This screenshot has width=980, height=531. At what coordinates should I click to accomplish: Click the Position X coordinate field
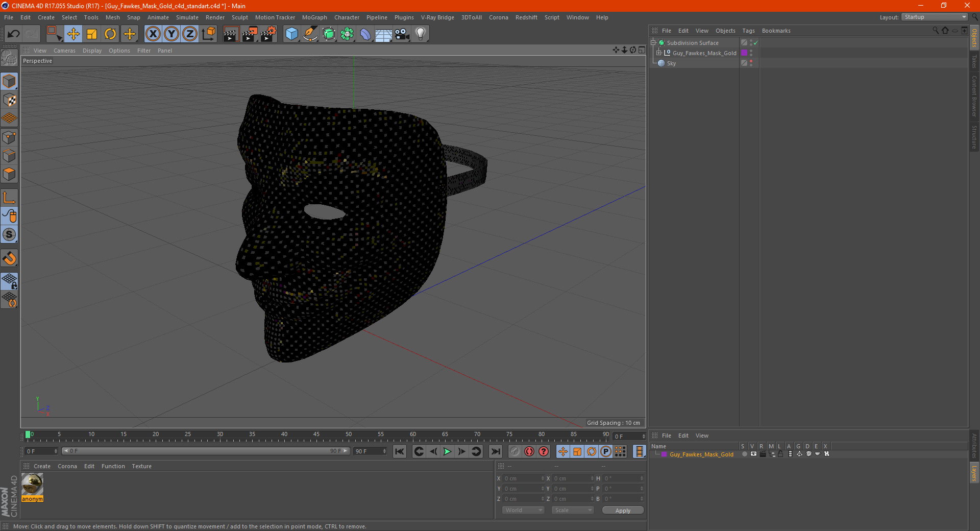(x=524, y=478)
